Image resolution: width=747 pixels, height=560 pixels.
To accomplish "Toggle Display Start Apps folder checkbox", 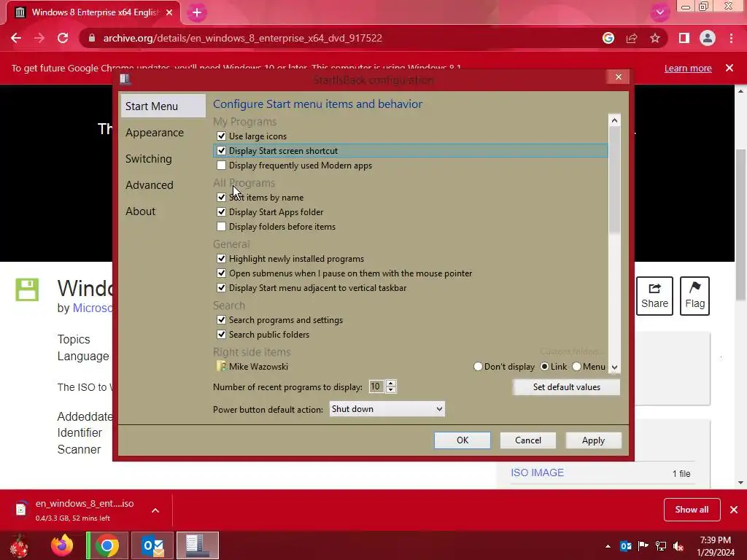I will tap(221, 212).
